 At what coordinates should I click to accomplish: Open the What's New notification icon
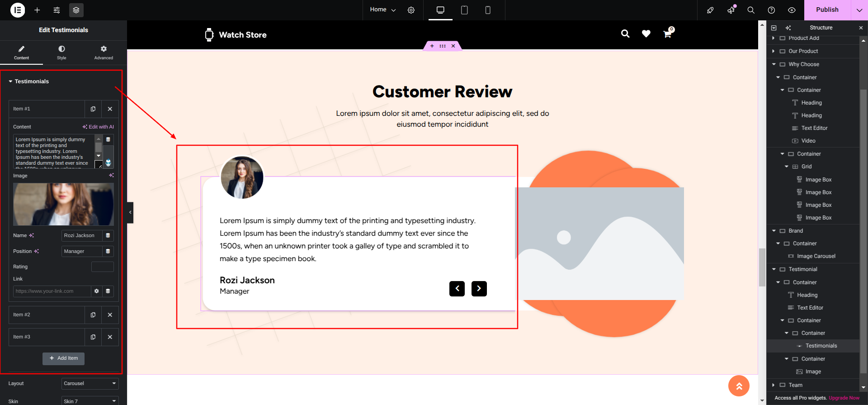(x=731, y=10)
